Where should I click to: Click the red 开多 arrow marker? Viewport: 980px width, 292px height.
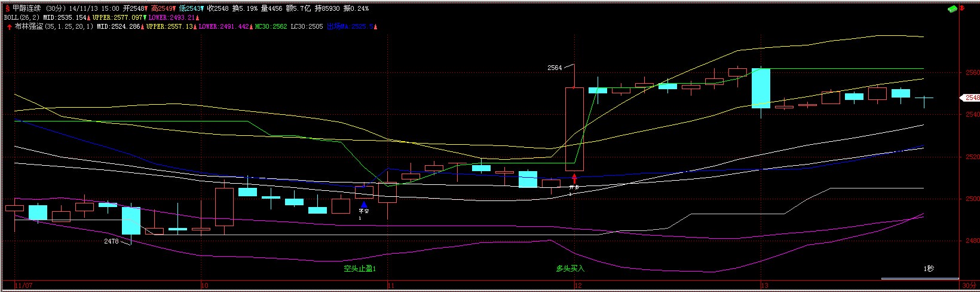click(x=574, y=178)
